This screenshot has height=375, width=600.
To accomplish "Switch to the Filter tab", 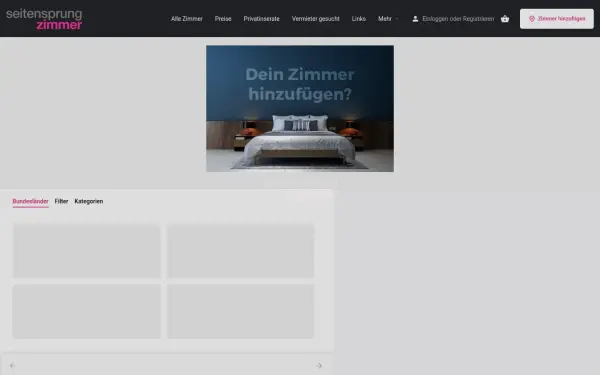I will (61, 201).
